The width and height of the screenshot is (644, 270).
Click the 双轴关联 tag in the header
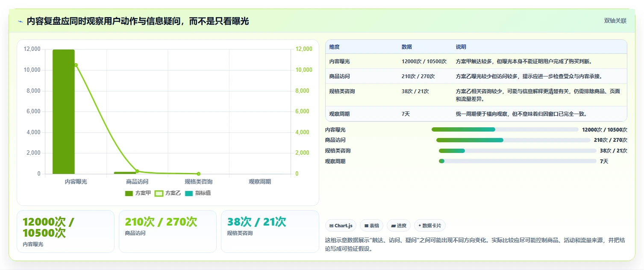[615, 21]
